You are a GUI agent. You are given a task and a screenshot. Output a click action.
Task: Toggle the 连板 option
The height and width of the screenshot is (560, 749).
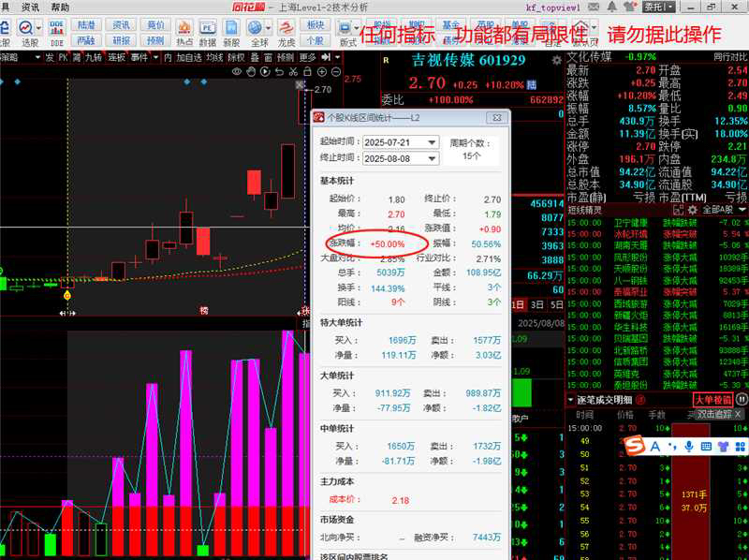116,57
